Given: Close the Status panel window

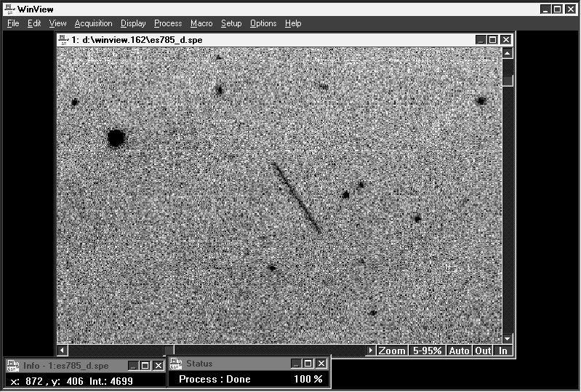Looking at the screenshot, I should [321, 364].
